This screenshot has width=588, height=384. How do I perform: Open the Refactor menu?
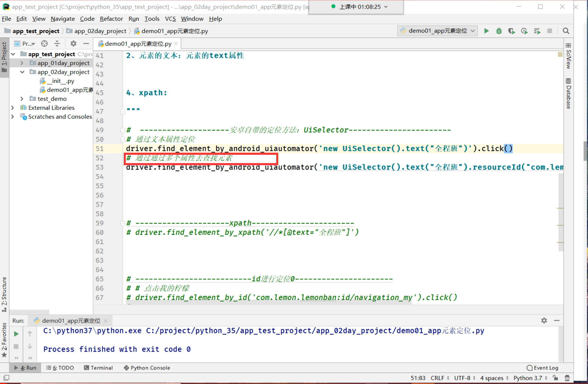[111, 19]
